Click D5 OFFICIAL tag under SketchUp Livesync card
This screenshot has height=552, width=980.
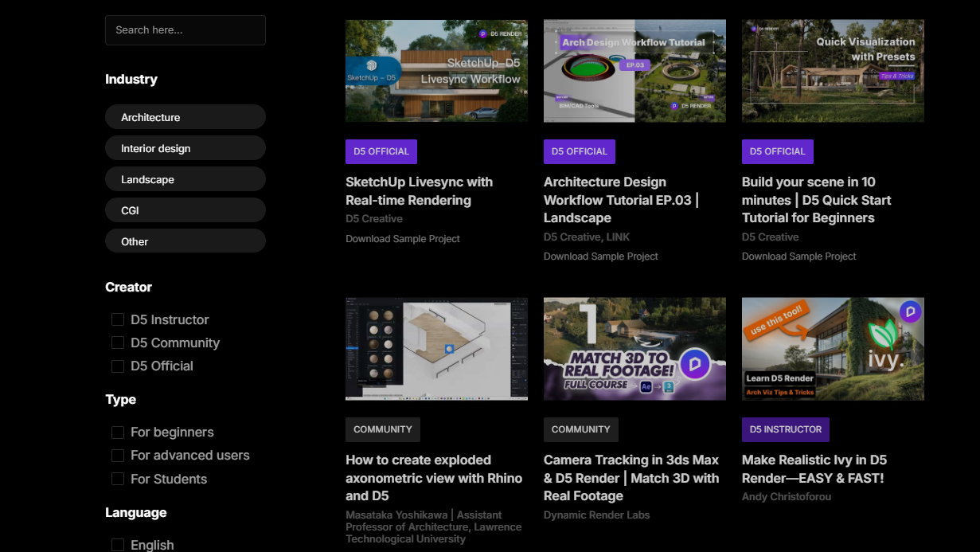pos(381,151)
